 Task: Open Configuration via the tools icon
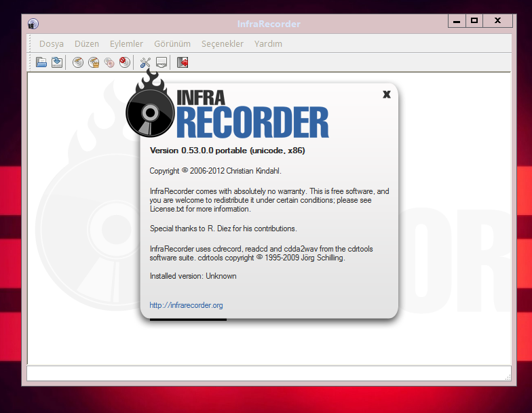145,62
